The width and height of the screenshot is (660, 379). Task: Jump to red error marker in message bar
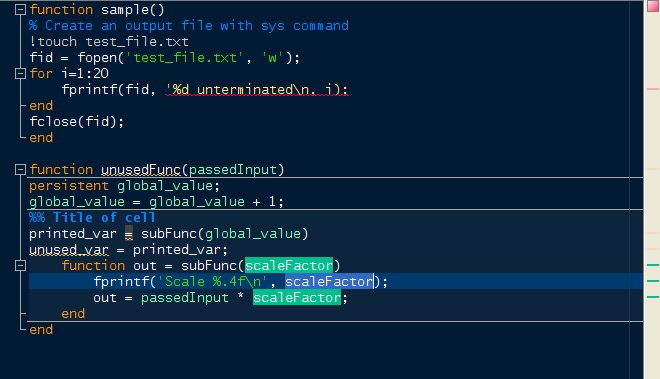pos(653,89)
